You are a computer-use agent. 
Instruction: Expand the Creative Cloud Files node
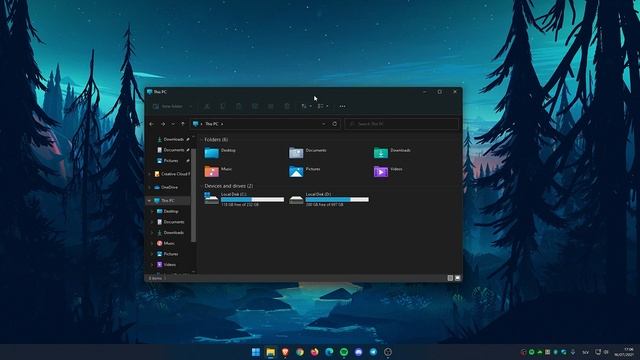click(x=150, y=174)
